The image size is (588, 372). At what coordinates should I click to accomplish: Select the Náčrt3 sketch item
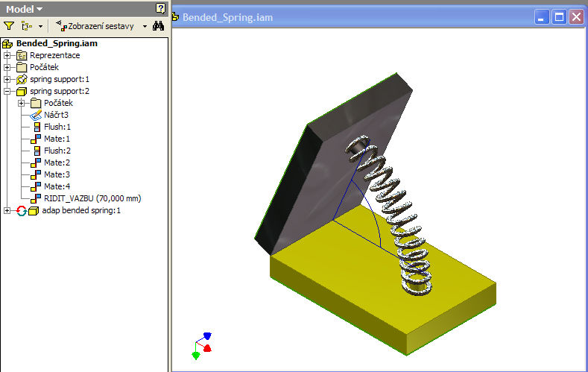pos(56,115)
